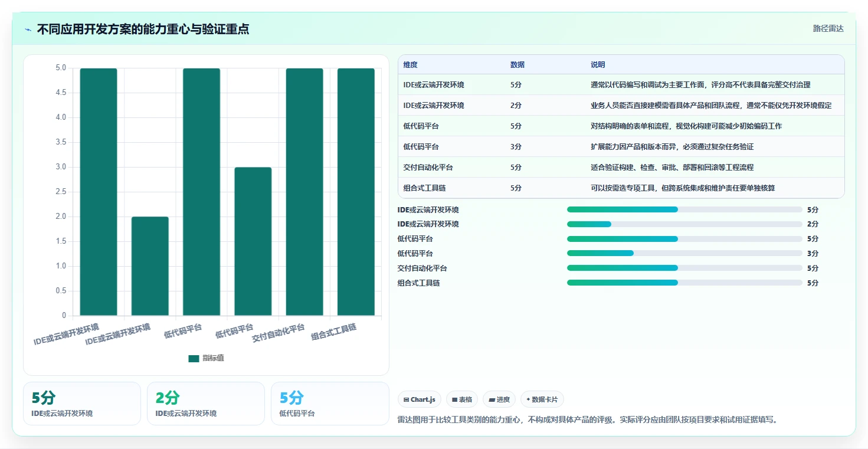Click the 表格 chip

click(x=462, y=399)
